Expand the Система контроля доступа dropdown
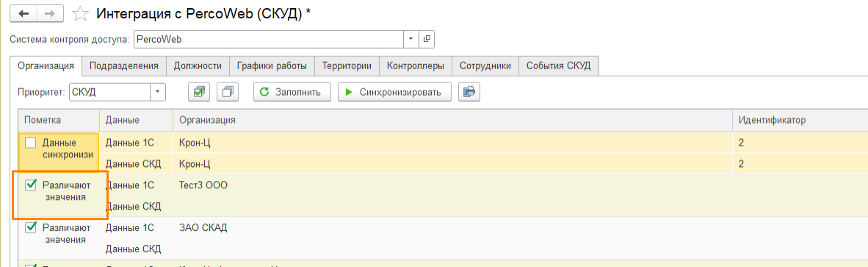Viewport: 868px width, 267px height. point(411,39)
